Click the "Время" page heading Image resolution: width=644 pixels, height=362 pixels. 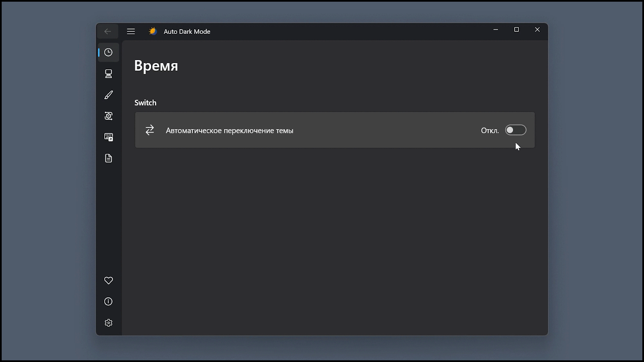[x=156, y=66]
